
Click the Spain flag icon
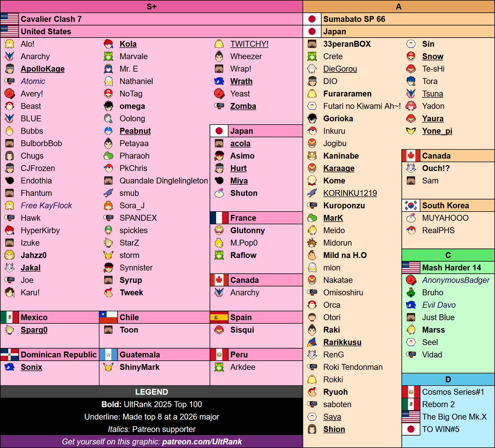coord(219,317)
